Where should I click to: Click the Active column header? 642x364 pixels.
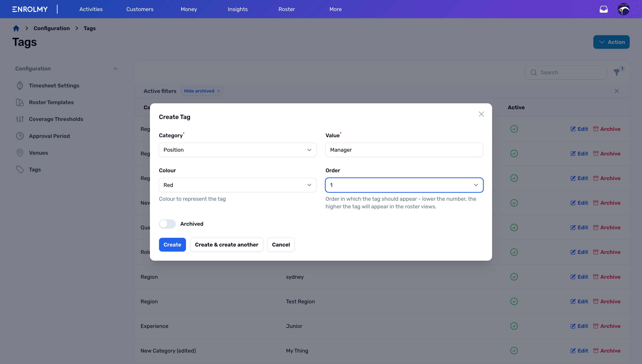click(x=516, y=107)
